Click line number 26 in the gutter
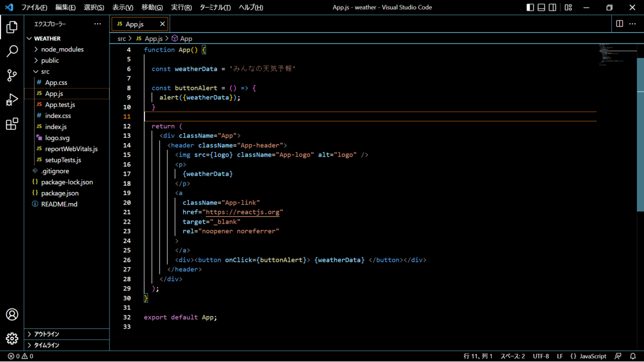 pos(127,260)
